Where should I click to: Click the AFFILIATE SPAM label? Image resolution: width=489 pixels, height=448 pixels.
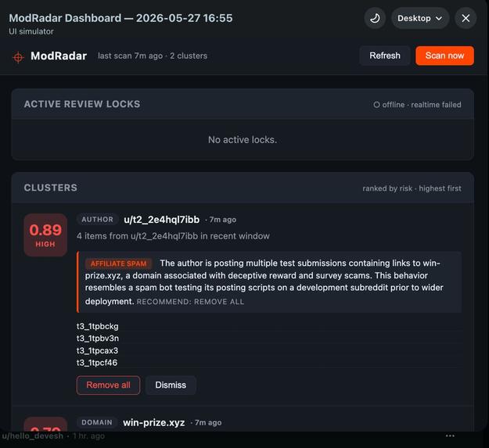(118, 263)
